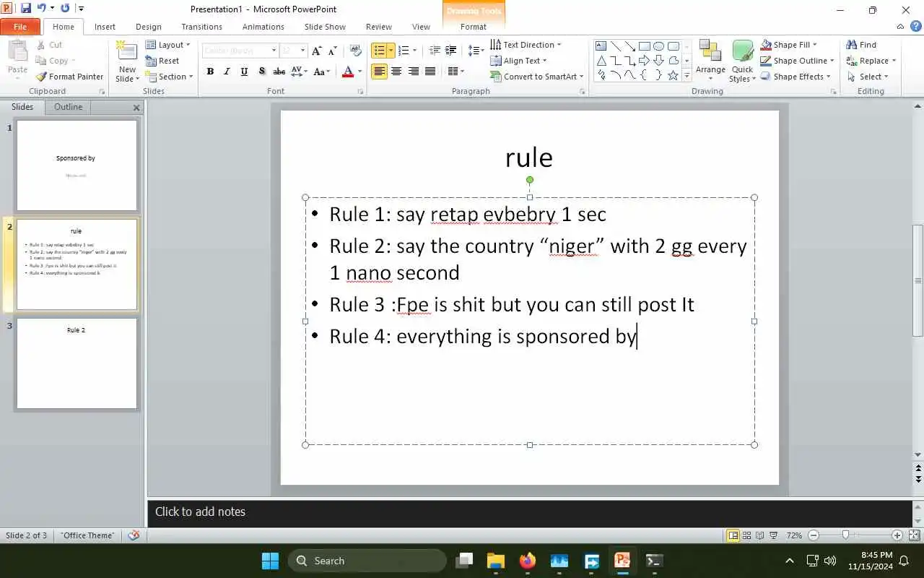Click the Format Painter button
The width and height of the screenshot is (924, 578).
point(69,77)
